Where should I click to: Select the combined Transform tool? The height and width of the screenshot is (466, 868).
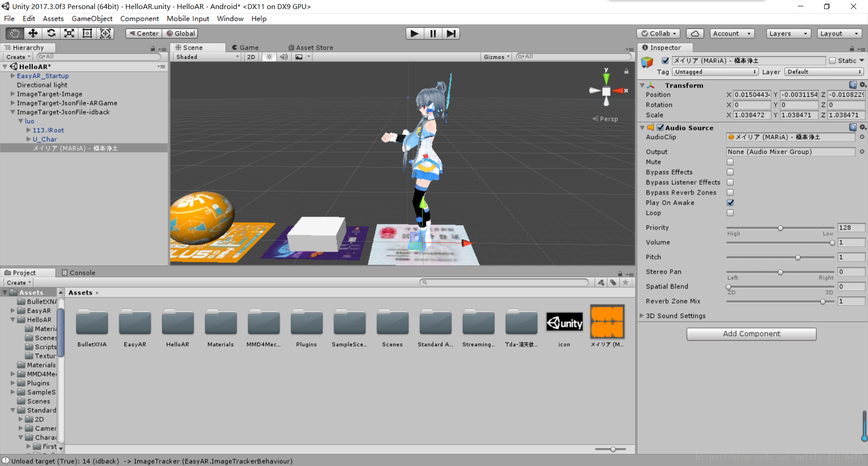pyautogui.click(x=105, y=33)
